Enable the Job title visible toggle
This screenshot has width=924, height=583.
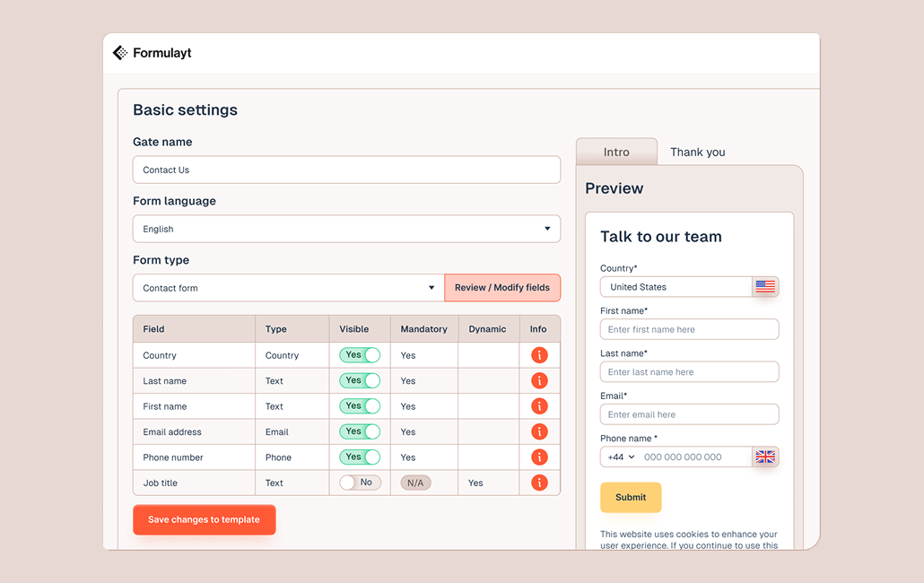coord(360,483)
